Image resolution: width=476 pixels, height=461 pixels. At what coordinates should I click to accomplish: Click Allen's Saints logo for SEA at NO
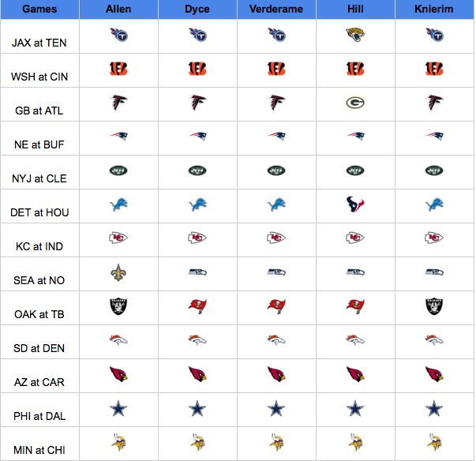coord(118,272)
